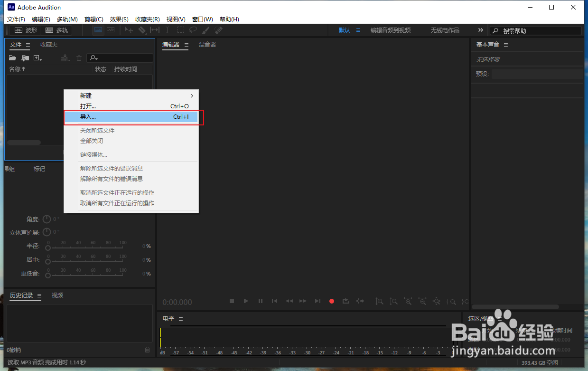Click the trash icon in the Files panel
This screenshot has width=588, height=371.
[x=79, y=58]
